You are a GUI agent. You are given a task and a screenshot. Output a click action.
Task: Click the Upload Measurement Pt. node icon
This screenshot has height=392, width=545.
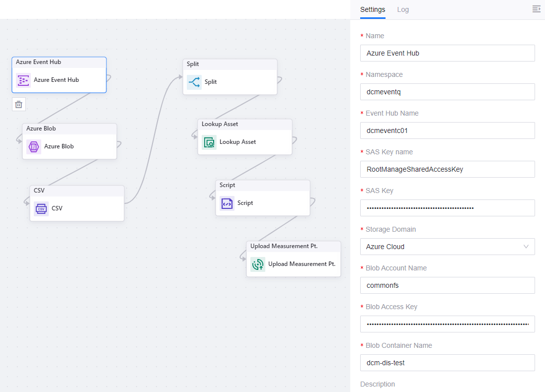[x=258, y=264]
